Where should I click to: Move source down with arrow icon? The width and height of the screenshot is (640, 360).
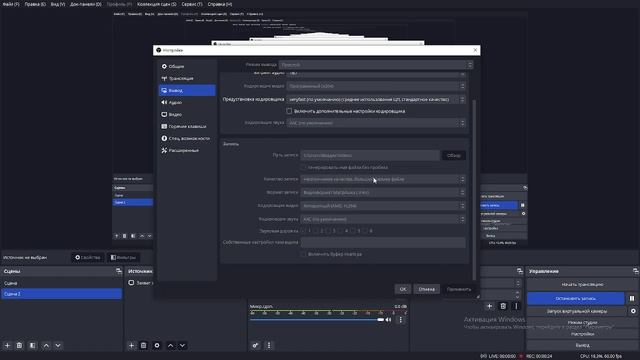point(182,345)
